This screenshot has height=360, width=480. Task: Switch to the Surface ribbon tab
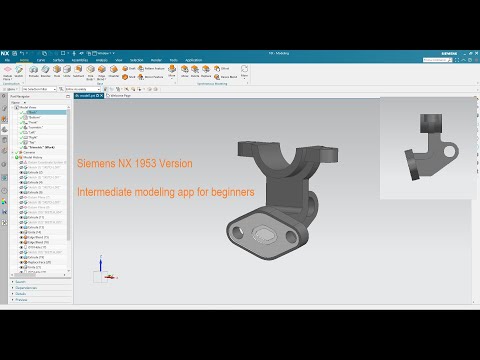[58, 60]
